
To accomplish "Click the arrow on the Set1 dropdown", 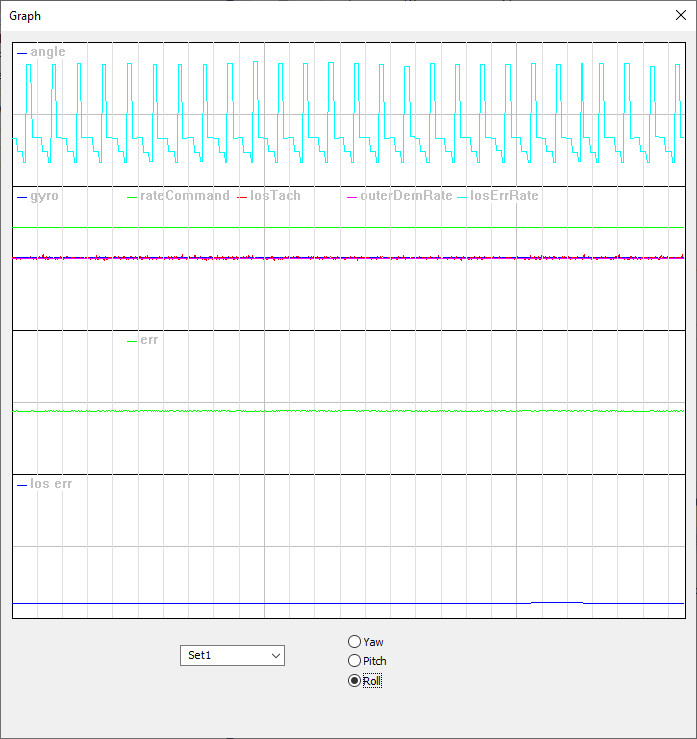I will click(275, 655).
